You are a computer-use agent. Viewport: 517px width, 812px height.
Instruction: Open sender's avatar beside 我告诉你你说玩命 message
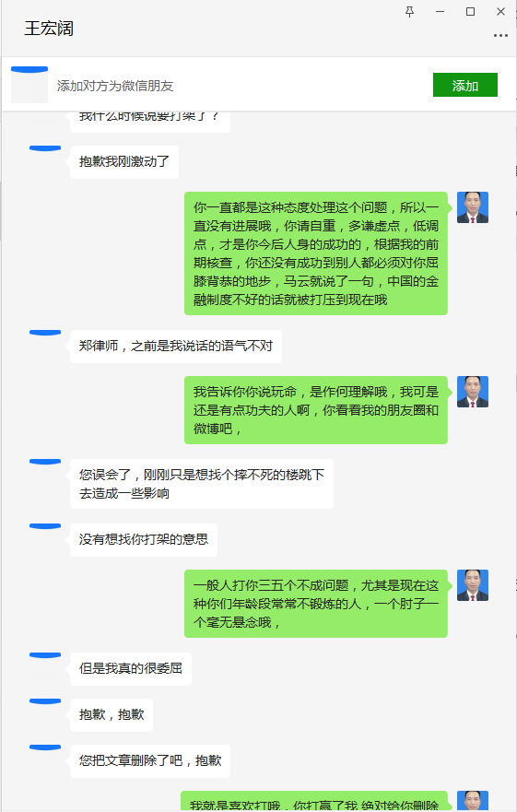click(x=473, y=392)
